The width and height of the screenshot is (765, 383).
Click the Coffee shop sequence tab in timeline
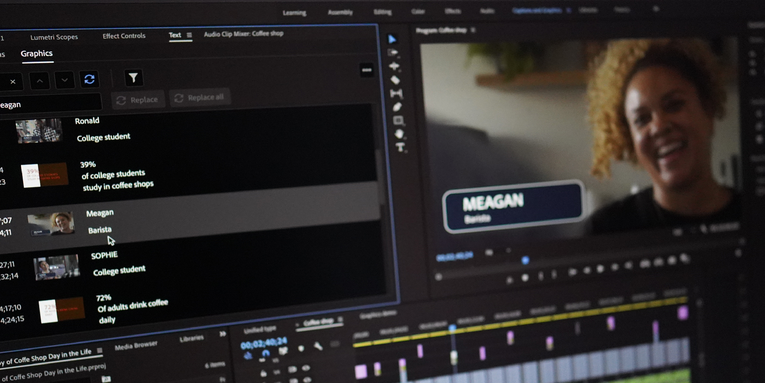(x=318, y=322)
